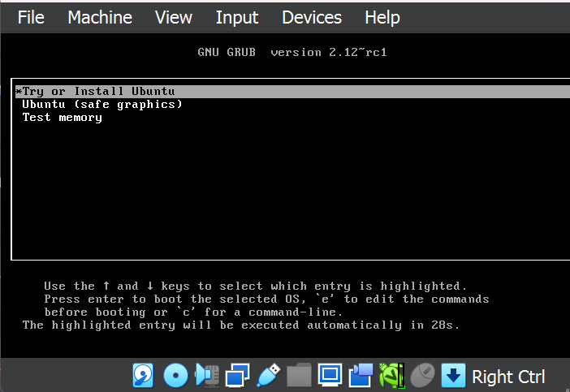Click the green CPU execution engine icon

coord(392,375)
